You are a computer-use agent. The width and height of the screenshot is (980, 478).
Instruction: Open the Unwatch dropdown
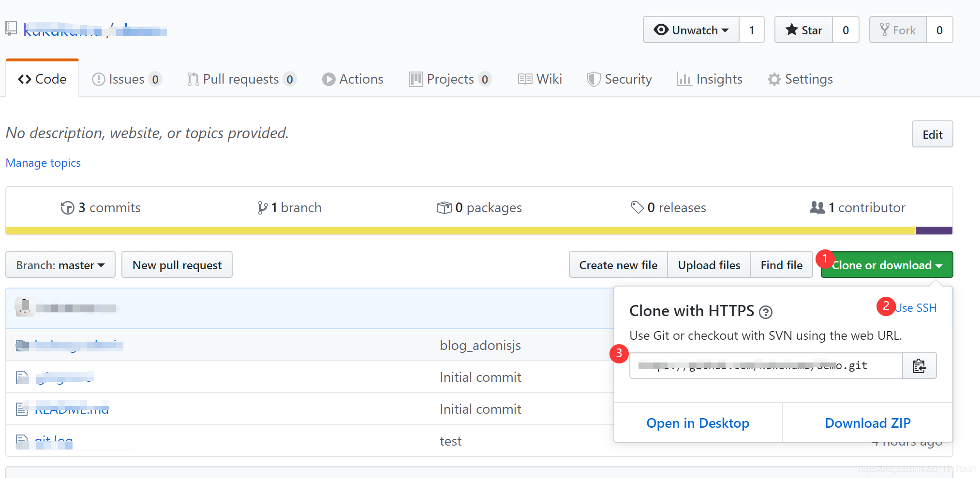(691, 30)
